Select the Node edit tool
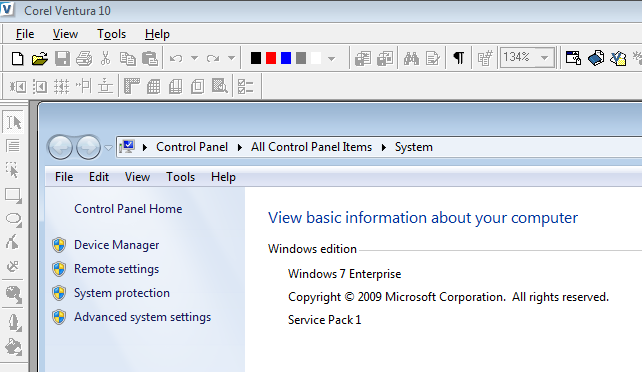 click(x=12, y=242)
